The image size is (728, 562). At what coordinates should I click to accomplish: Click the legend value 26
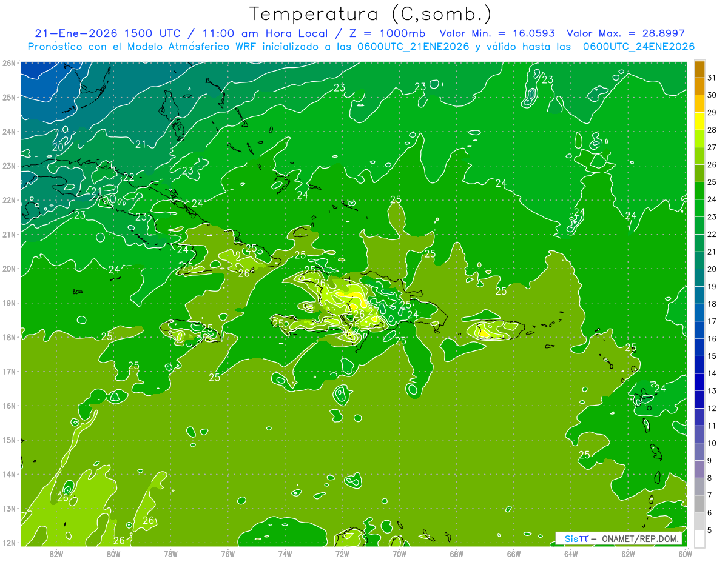pyautogui.click(x=712, y=165)
